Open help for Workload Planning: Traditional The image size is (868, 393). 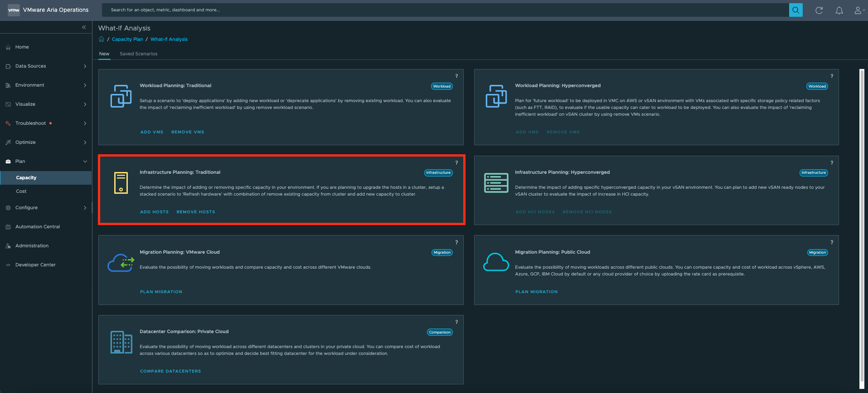pos(456,76)
